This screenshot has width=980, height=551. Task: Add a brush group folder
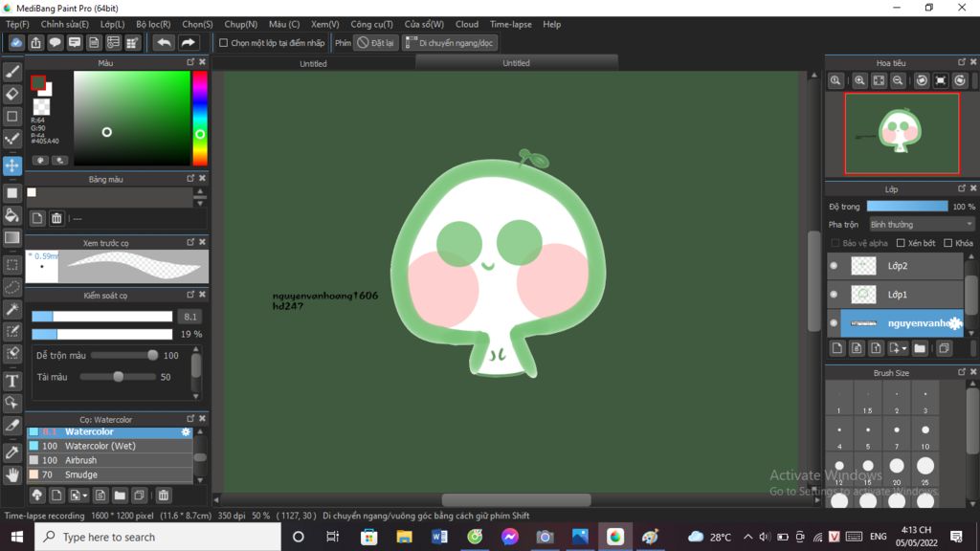120,496
